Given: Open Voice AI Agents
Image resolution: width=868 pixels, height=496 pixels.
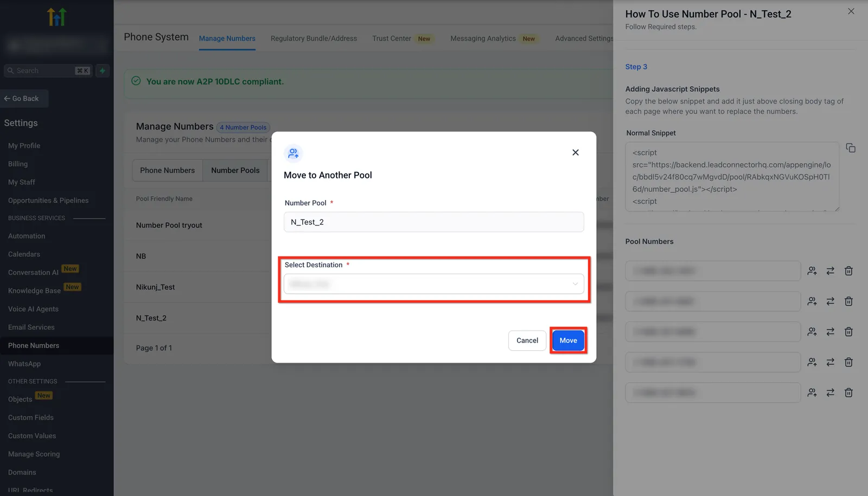Looking at the screenshot, I should 33,309.
